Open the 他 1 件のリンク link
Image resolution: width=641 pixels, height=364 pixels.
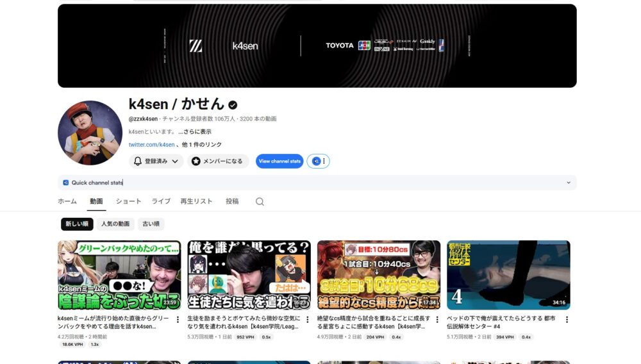coord(201,145)
